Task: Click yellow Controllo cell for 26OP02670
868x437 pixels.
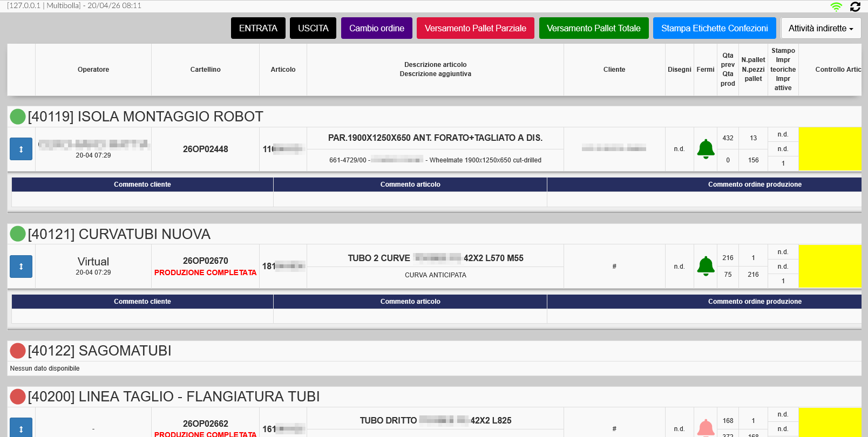Action: (830, 267)
